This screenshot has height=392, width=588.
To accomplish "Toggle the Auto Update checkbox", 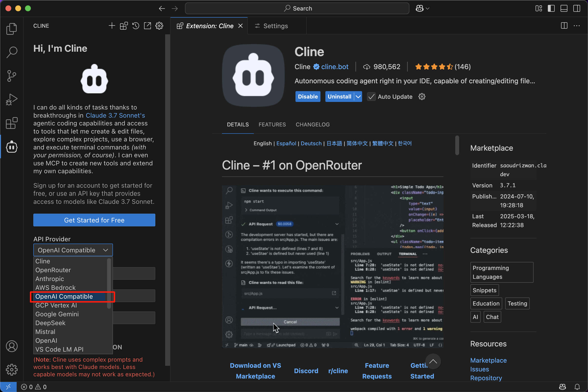I will (x=371, y=97).
